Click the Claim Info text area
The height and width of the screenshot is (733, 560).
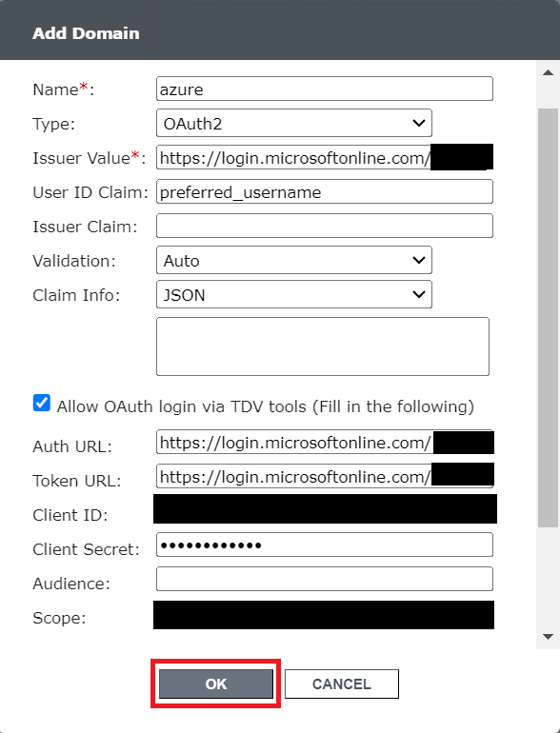(x=323, y=347)
